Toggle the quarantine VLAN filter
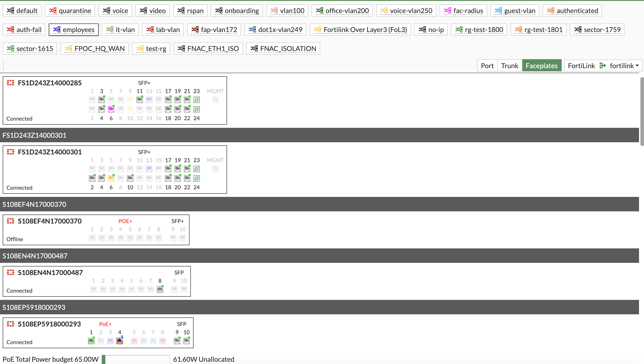This screenshot has width=644, height=364. (70, 10)
